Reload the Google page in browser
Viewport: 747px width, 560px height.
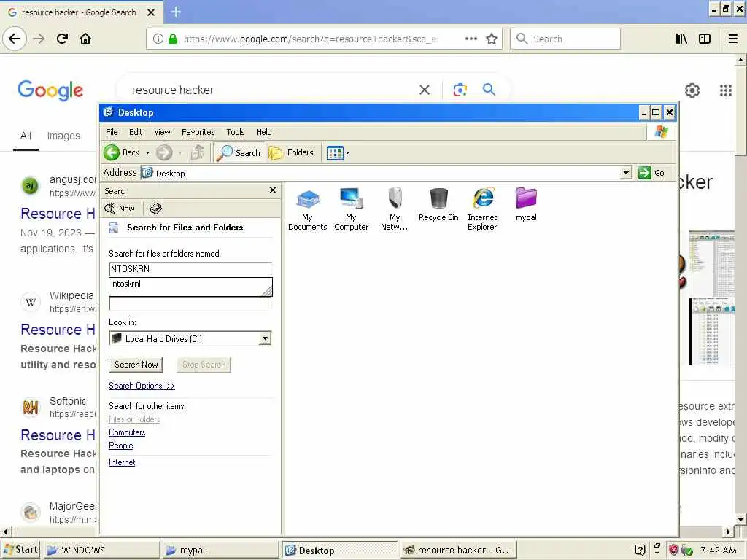click(x=62, y=39)
